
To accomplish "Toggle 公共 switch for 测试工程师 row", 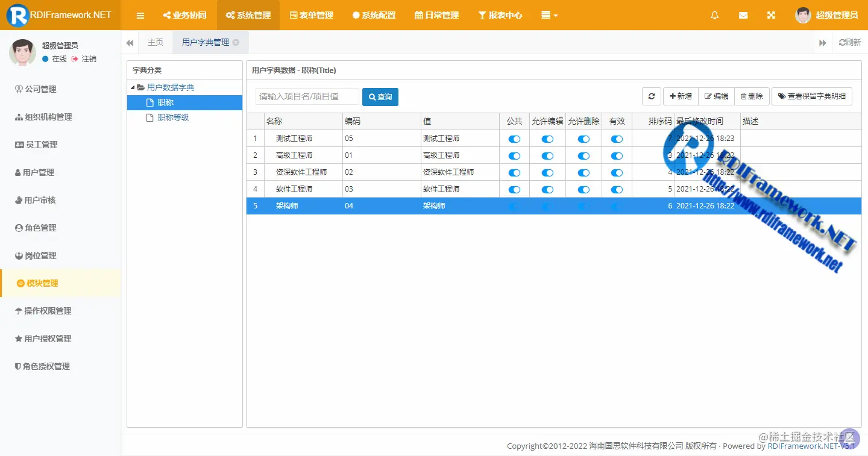I will tap(514, 138).
